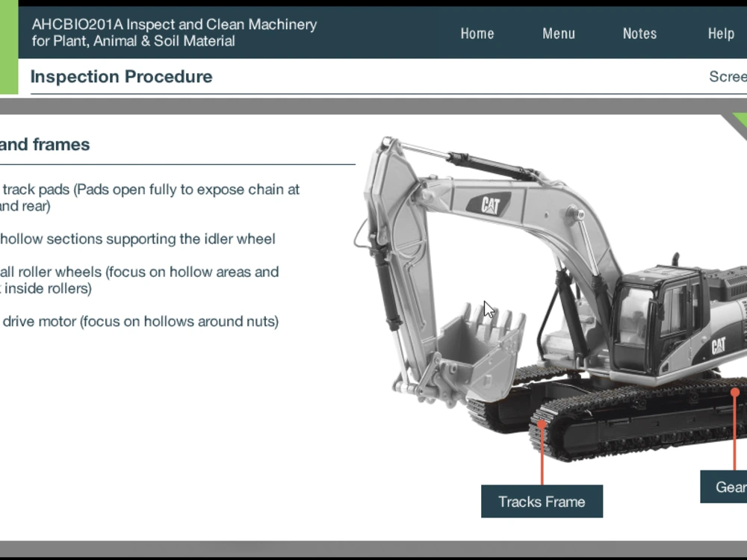
Task: Open the Help item in header
Action: coord(720,34)
